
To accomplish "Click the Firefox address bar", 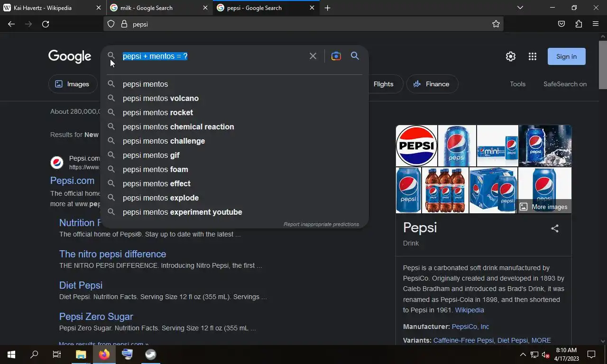I will [303, 24].
